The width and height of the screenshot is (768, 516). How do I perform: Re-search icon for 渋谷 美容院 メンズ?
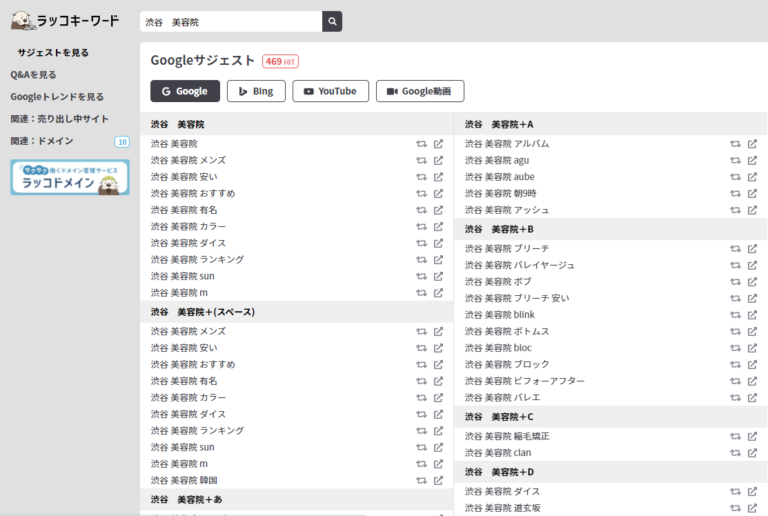click(422, 160)
